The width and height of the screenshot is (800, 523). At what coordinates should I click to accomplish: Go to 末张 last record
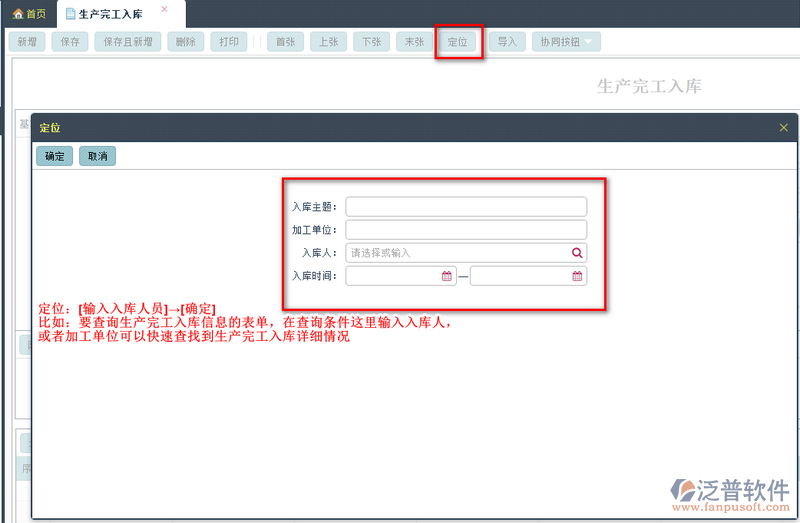click(414, 42)
